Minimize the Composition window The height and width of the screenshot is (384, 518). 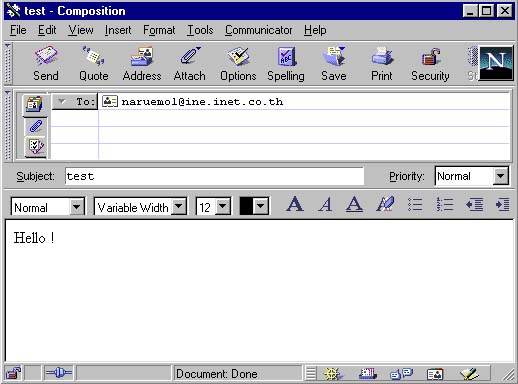[x=470, y=11]
